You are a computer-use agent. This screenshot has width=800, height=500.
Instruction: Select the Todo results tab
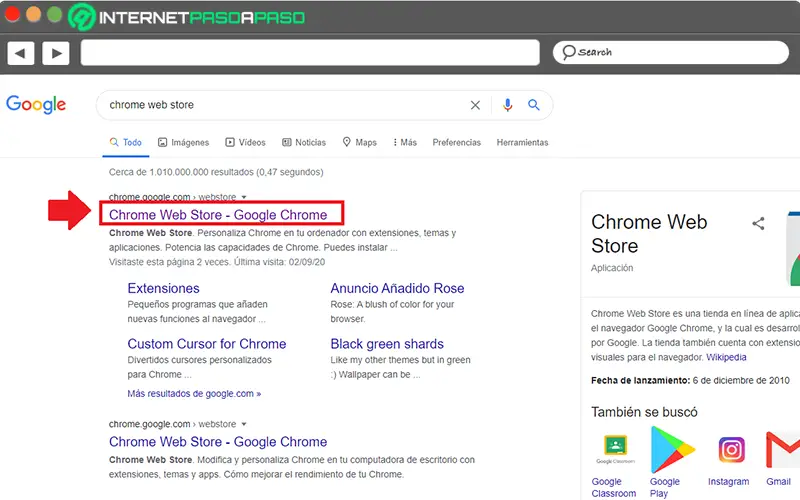[x=126, y=142]
